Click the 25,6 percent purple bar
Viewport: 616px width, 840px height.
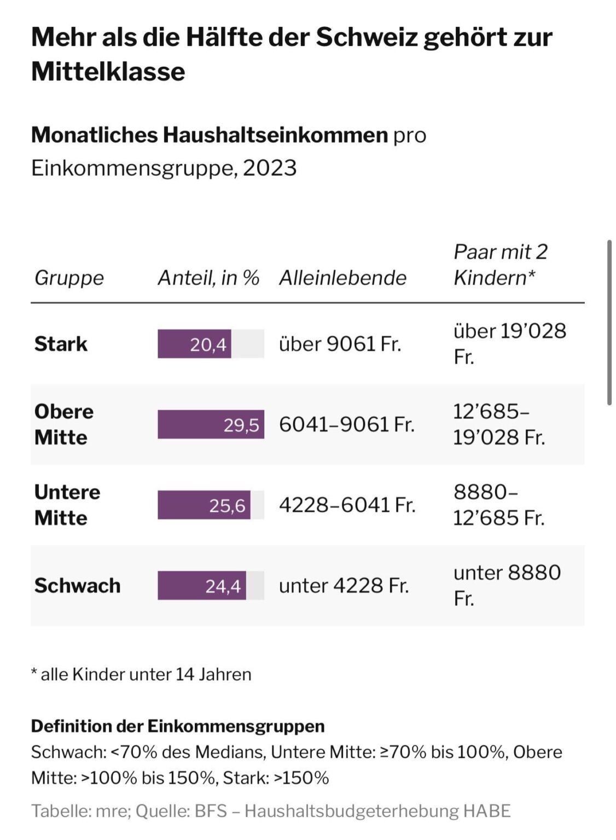tap(204, 505)
